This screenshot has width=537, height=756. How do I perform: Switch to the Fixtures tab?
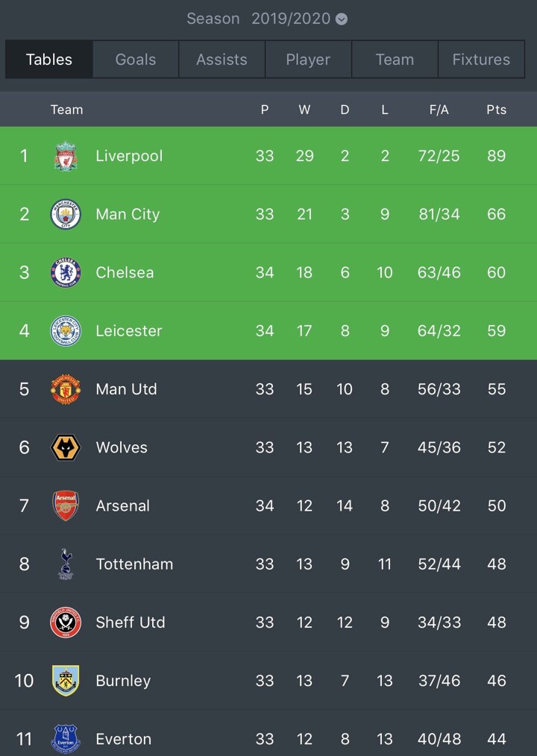pyautogui.click(x=481, y=60)
